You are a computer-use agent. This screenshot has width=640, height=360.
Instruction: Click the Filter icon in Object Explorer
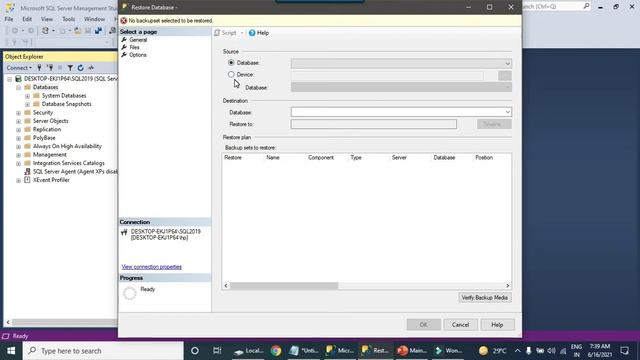pyautogui.click(x=70, y=68)
